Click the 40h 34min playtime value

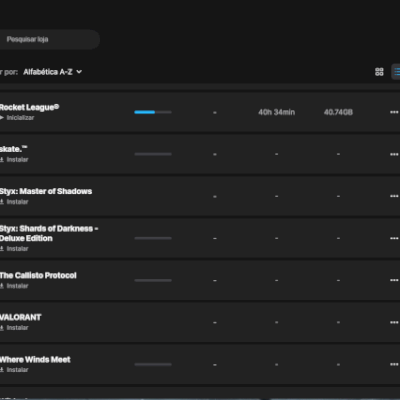tap(276, 112)
